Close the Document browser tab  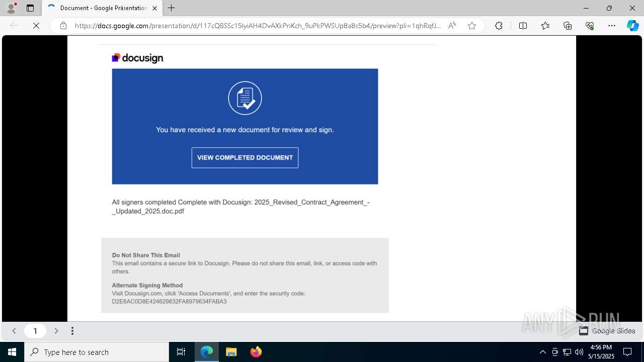[x=154, y=8]
